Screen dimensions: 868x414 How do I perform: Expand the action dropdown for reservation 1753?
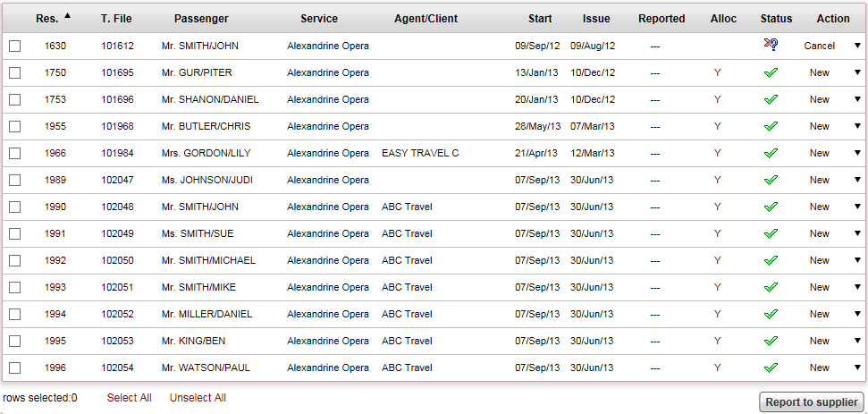point(857,99)
